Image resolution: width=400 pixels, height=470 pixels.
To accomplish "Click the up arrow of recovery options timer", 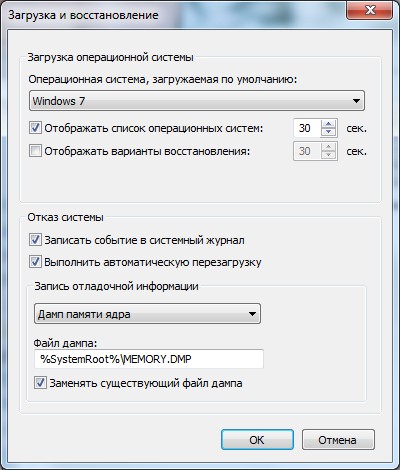I will click(x=329, y=147).
